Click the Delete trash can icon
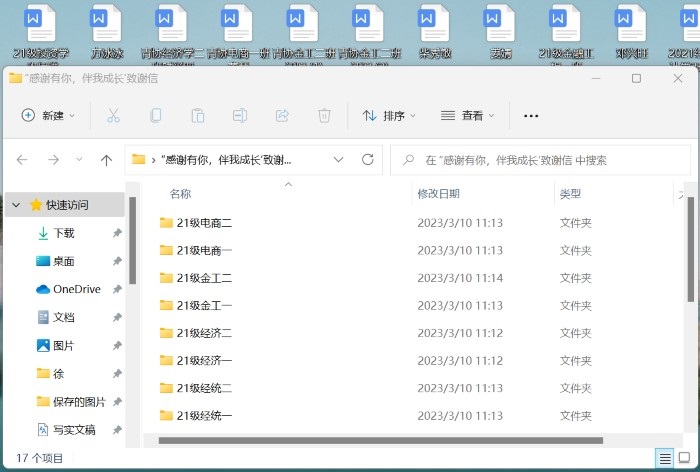 324,116
